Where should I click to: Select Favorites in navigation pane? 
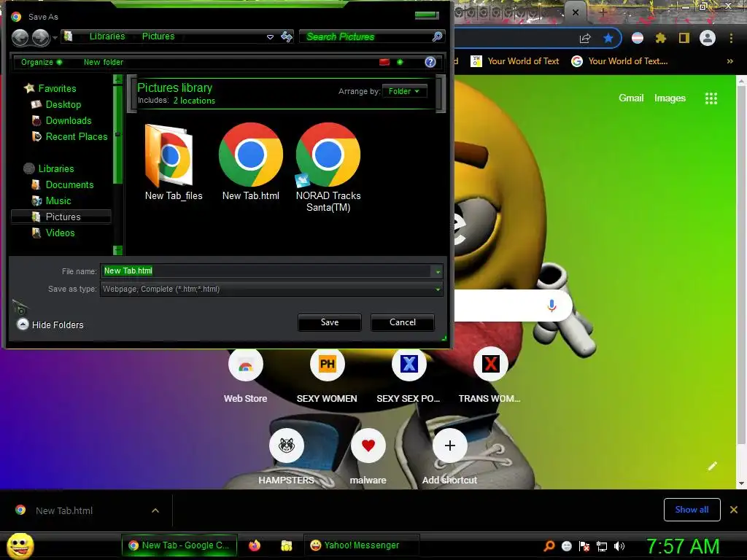(x=50, y=88)
